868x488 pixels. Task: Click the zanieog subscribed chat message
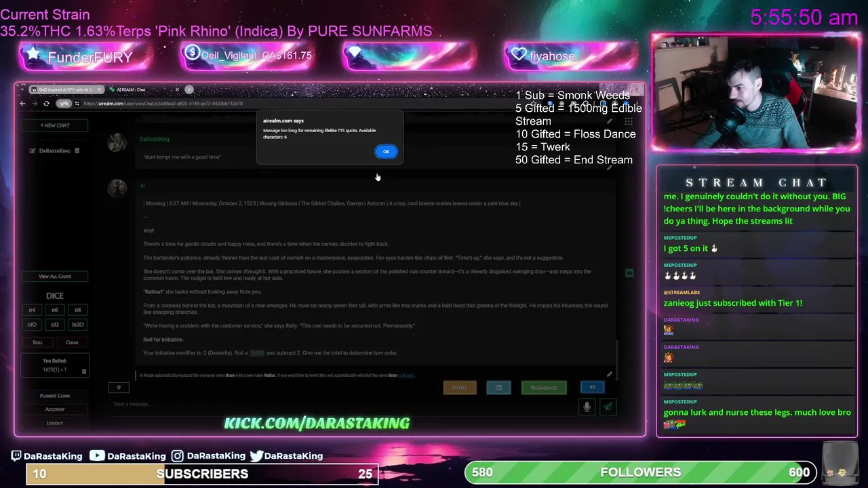pos(733,303)
